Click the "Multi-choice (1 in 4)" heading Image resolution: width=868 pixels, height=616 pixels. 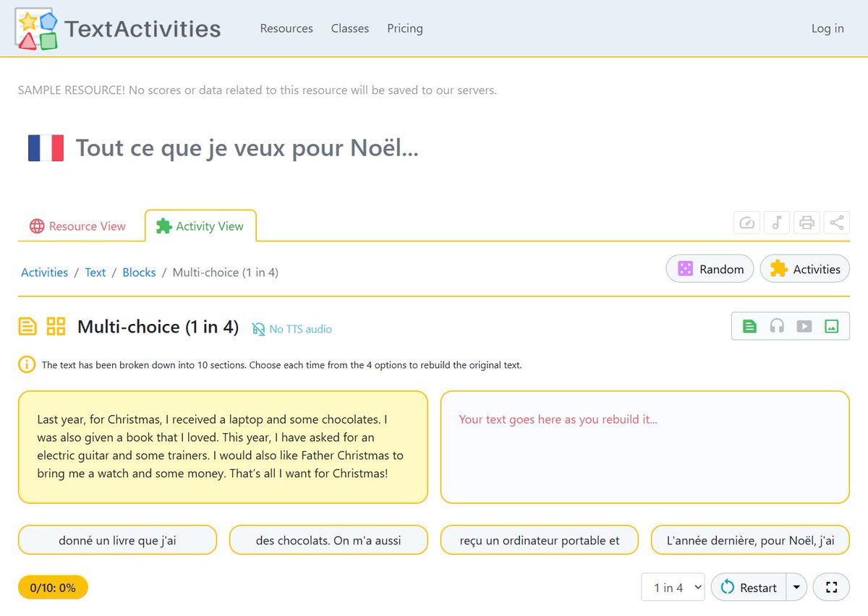[x=158, y=327]
